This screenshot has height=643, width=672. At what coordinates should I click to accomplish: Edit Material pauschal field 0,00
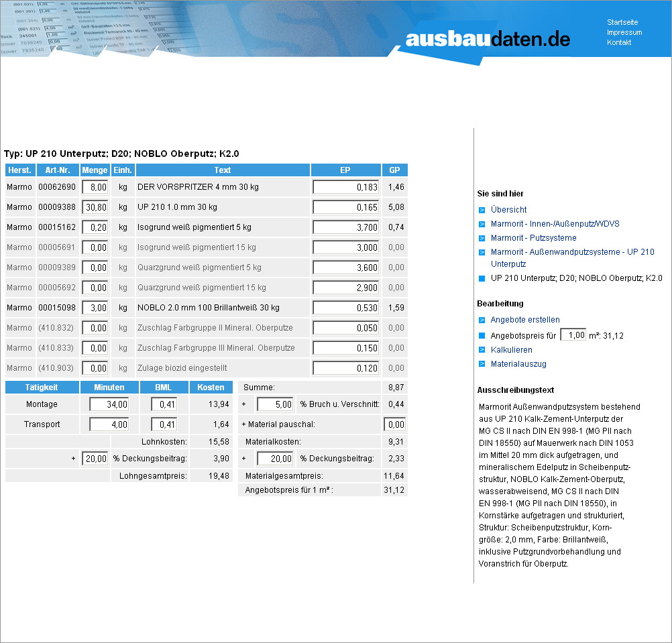395,424
